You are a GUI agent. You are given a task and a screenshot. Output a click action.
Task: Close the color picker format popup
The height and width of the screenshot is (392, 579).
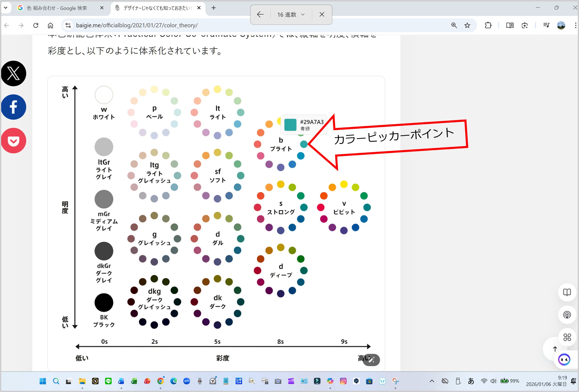(x=322, y=14)
